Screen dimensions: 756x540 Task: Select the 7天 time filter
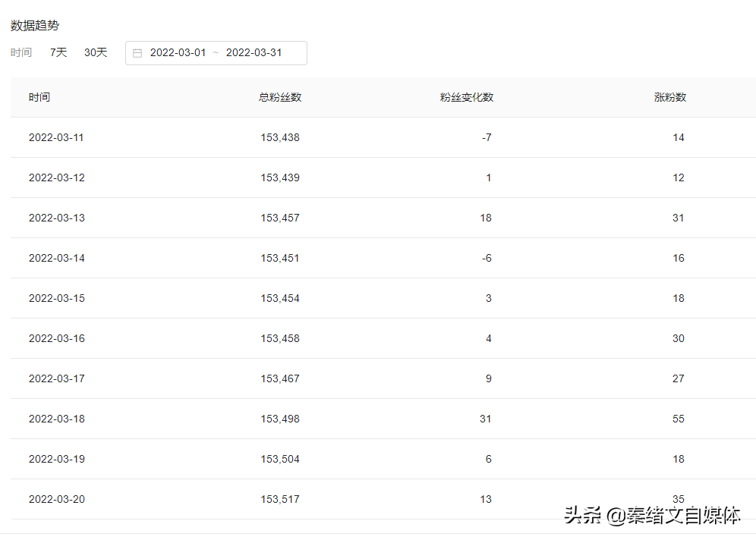58,52
